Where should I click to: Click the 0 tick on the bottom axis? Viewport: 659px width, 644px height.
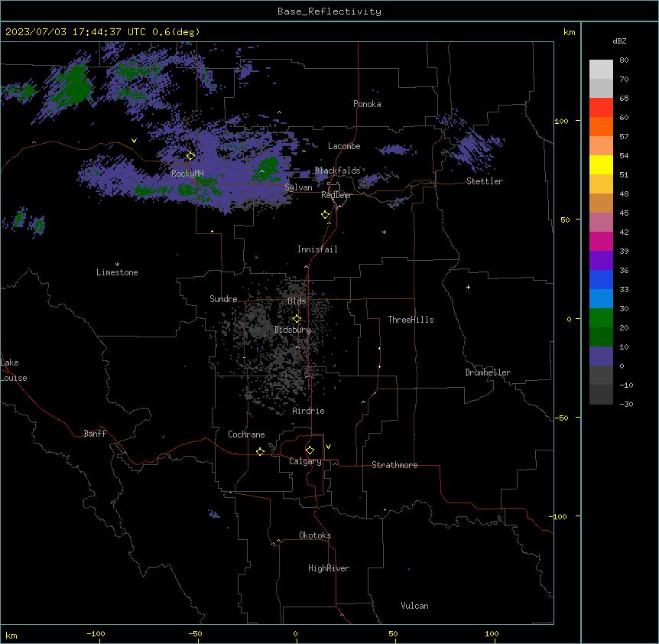(295, 633)
